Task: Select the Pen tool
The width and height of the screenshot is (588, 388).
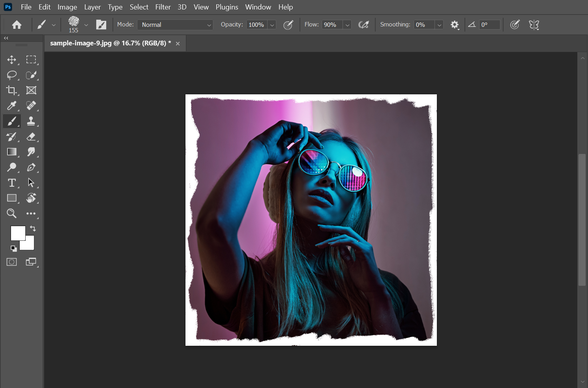Action: (x=31, y=167)
